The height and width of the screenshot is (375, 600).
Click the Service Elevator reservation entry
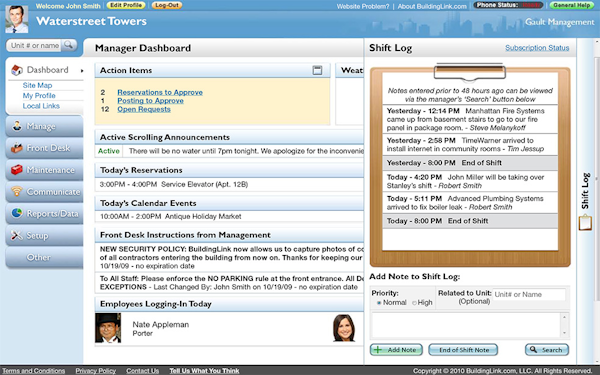174,184
